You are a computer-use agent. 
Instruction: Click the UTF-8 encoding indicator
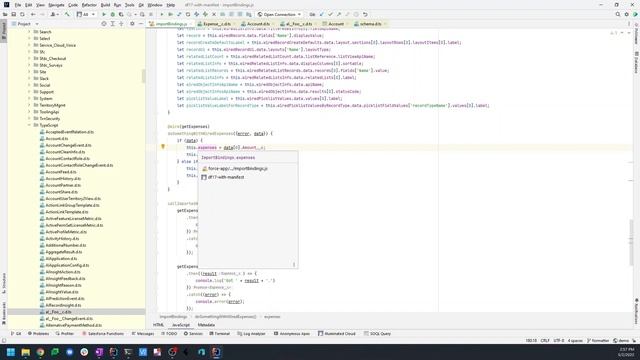click(559, 340)
